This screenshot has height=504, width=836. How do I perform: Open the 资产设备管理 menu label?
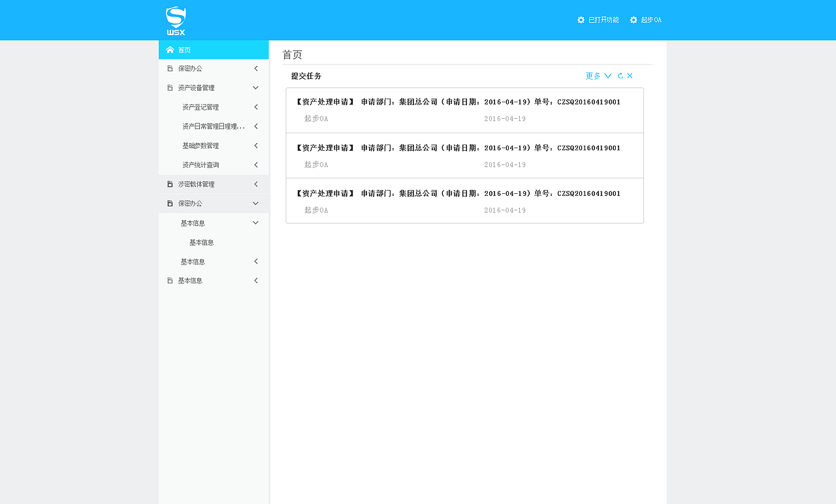[196, 87]
